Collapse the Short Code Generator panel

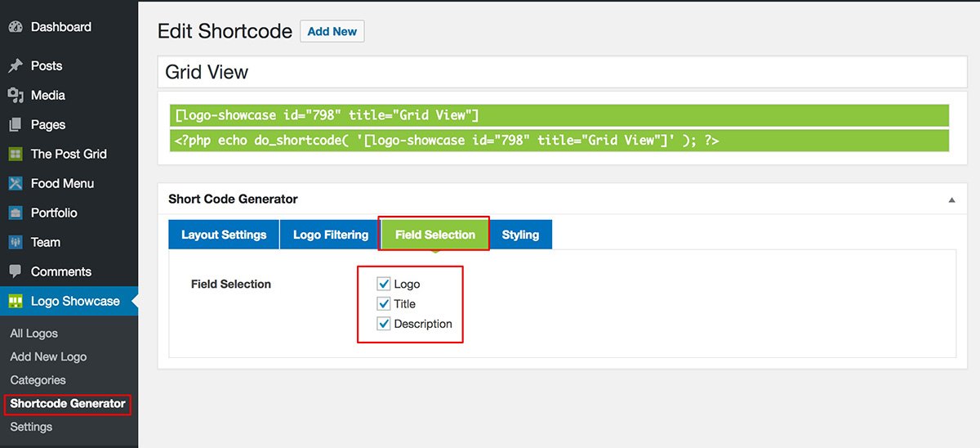click(951, 199)
